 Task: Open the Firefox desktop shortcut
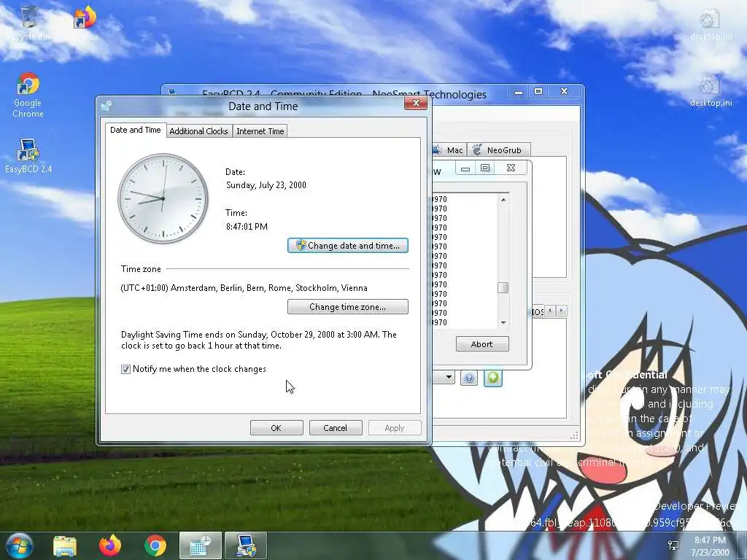(86, 23)
